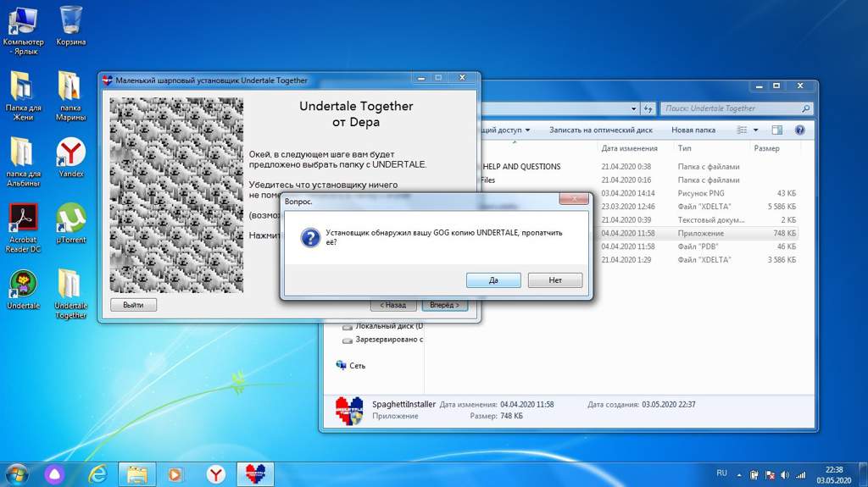Sort by the Дата изменения column header
This screenshot has width=868, height=487.
(x=630, y=148)
